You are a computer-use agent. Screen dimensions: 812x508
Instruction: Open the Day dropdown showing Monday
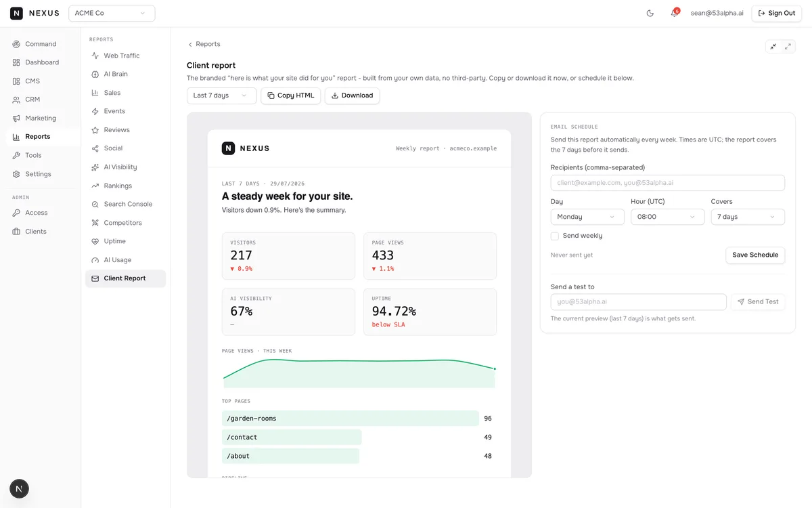[x=587, y=217]
